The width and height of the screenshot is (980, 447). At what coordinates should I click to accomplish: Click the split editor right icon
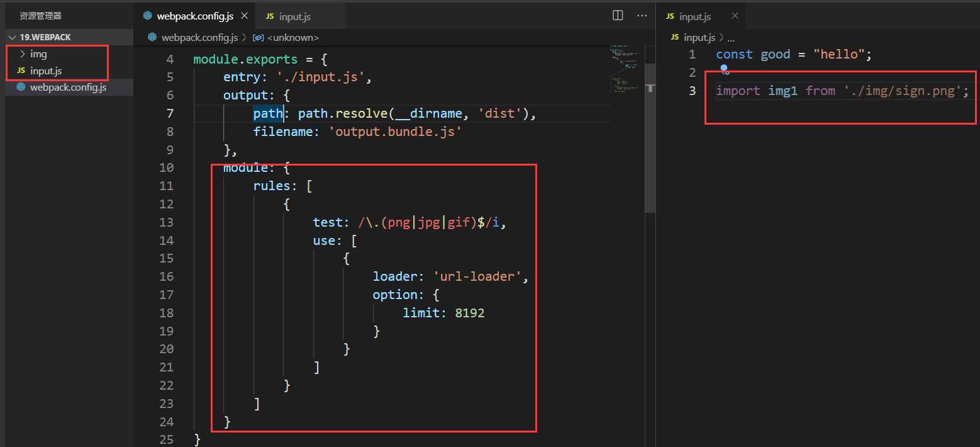click(x=618, y=15)
